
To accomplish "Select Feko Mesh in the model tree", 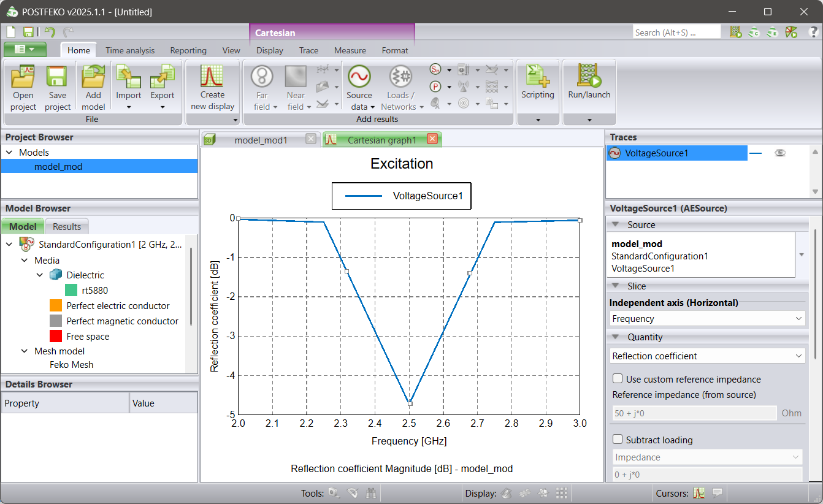I will point(72,365).
